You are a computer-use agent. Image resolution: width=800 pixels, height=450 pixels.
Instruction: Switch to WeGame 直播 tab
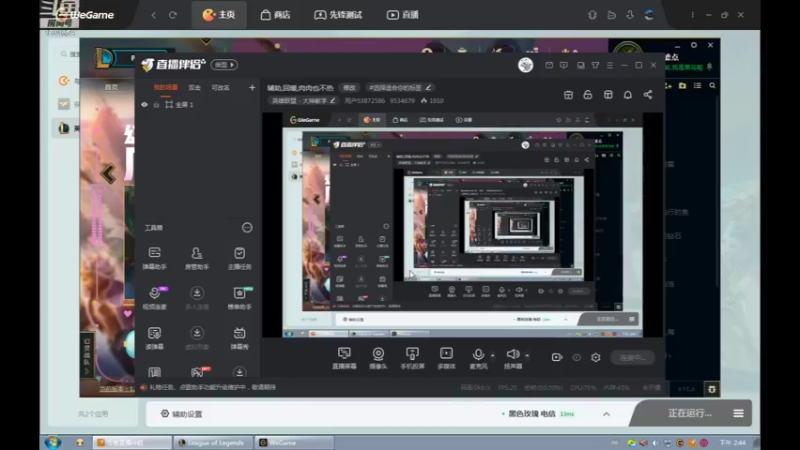coord(403,15)
